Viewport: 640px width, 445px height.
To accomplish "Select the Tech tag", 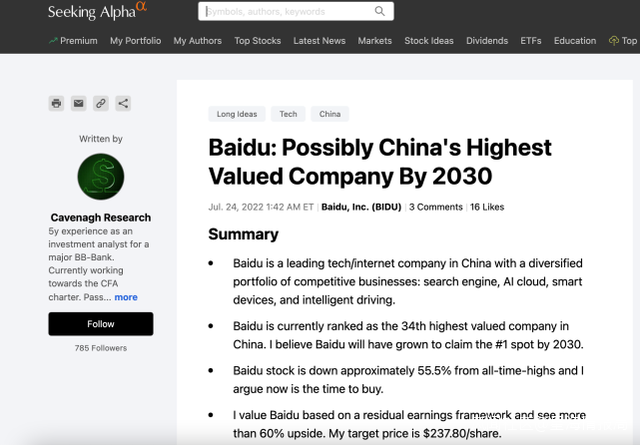I will click(288, 114).
